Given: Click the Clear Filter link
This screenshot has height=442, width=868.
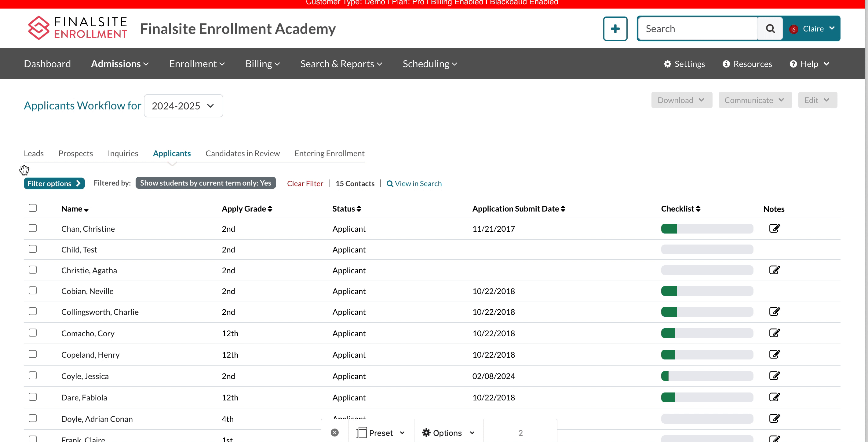Looking at the screenshot, I should point(305,183).
